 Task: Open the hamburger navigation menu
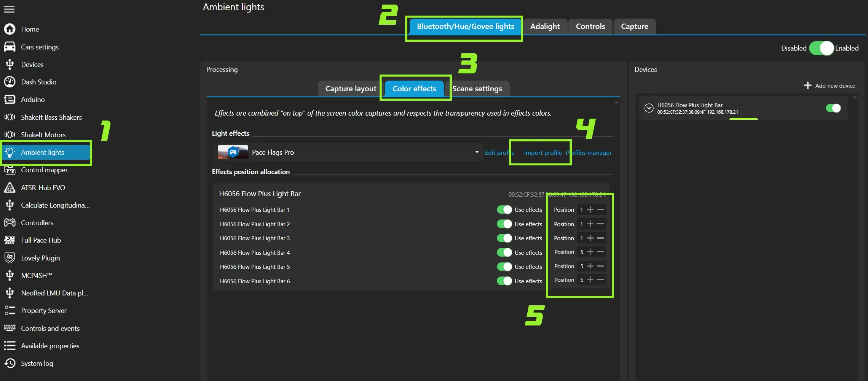click(9, 9)
